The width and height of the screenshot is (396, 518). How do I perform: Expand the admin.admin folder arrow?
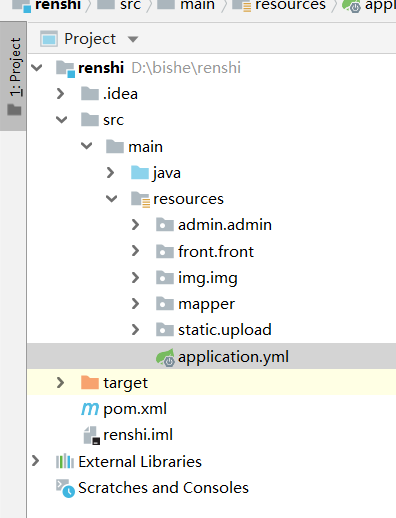[135, 225]
